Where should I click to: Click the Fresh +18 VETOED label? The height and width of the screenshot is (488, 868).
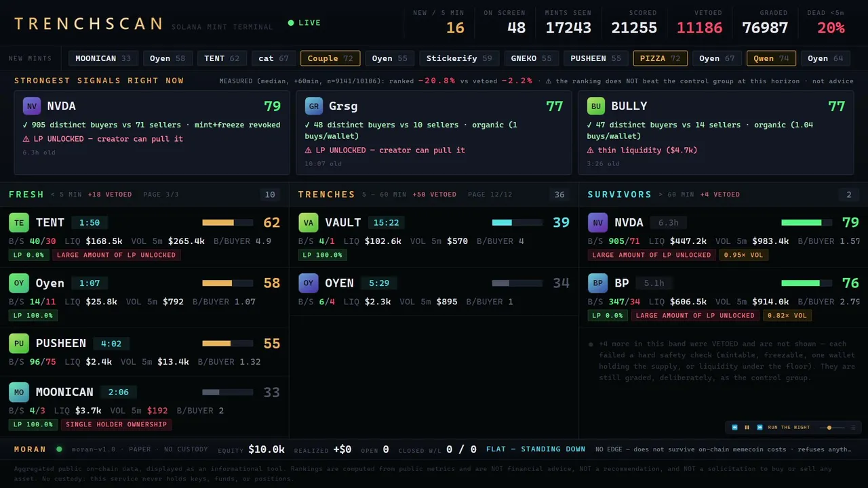pyautogui.click(x=110, y=195)
